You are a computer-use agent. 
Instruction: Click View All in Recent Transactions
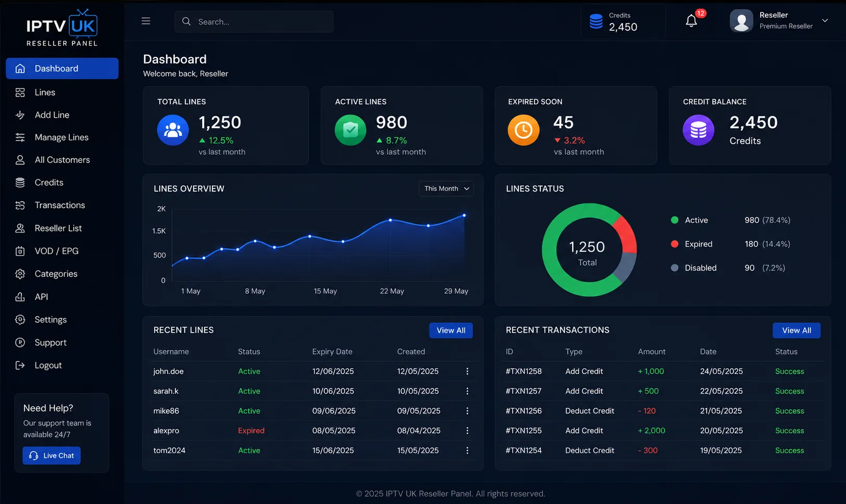797,330
